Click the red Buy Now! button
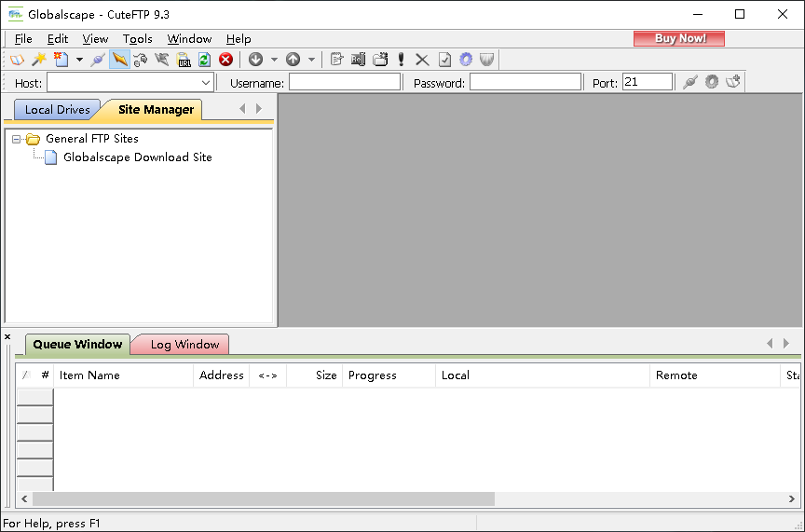The image size is (805, 532). [679, 38]
